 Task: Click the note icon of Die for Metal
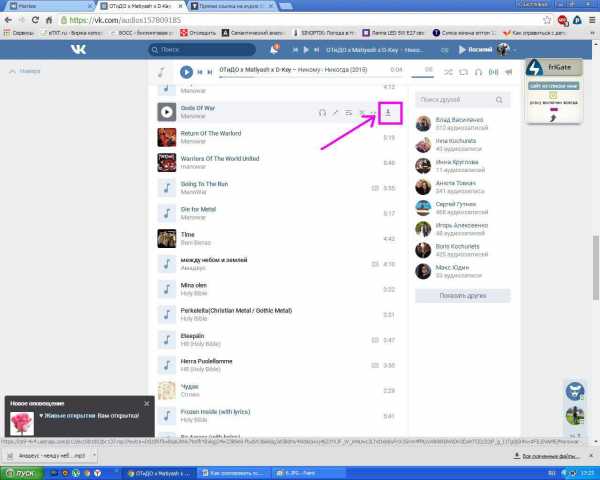[x=166, y=213]
